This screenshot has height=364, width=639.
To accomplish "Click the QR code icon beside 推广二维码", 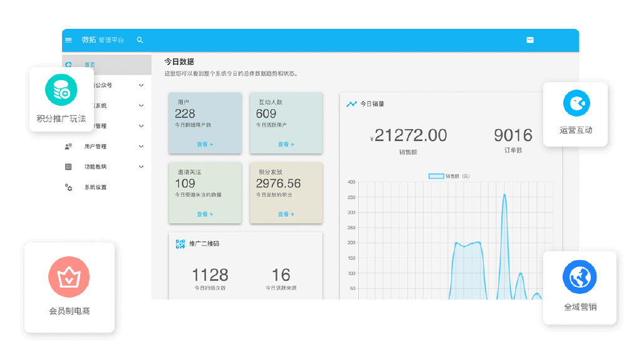I will pyautogui.click(x=180, y=244).
